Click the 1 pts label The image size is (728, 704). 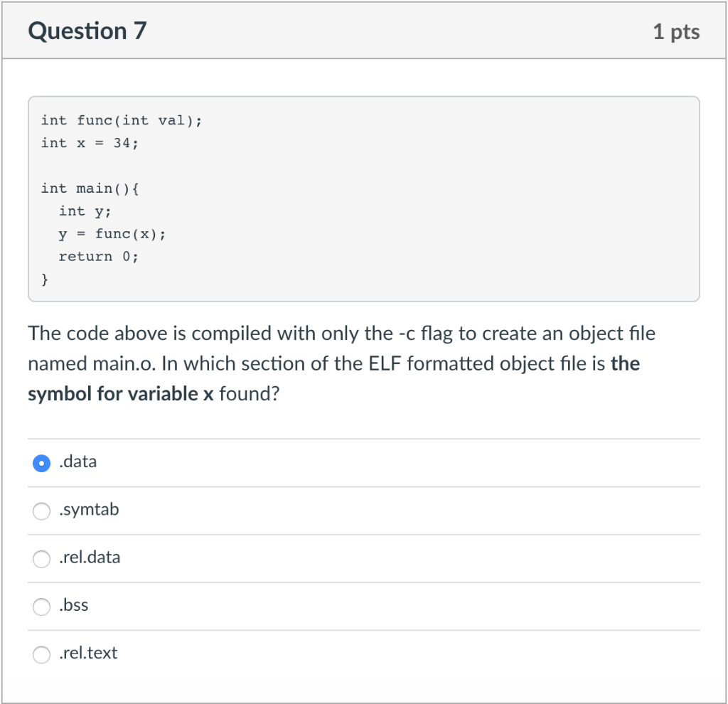[678, 31]
